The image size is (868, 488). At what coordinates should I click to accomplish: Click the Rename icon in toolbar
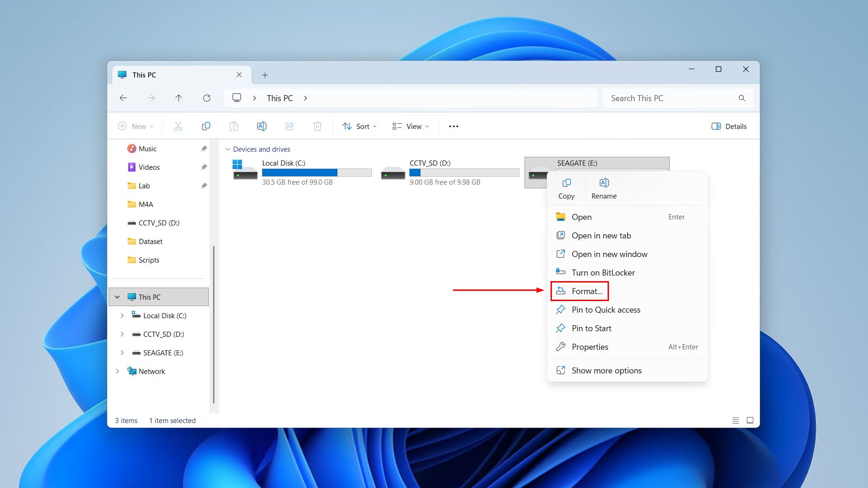click(x=262, y=126)
